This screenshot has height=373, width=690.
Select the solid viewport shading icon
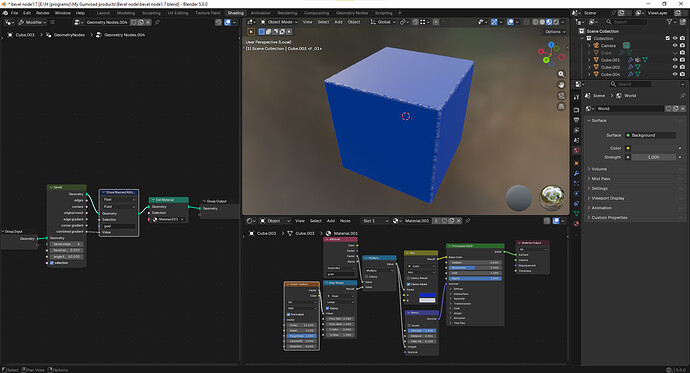[543, 22]
